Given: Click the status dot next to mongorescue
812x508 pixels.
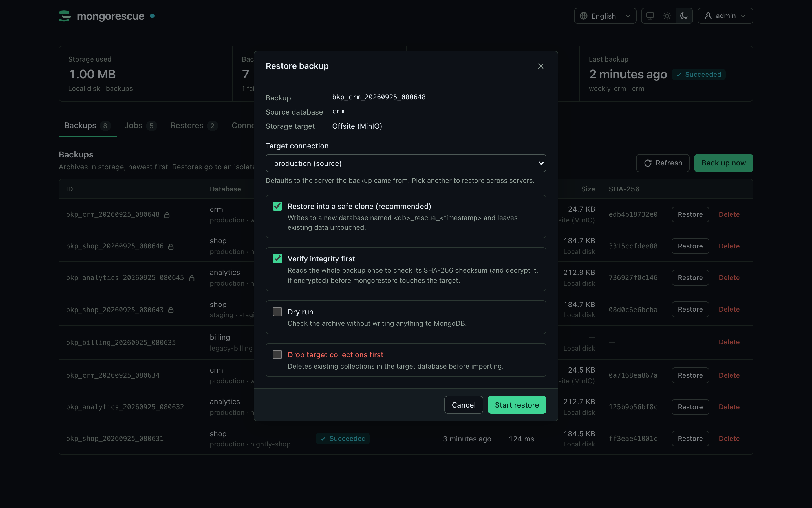Looking at the screenshot, I should [x=152, y=16].
